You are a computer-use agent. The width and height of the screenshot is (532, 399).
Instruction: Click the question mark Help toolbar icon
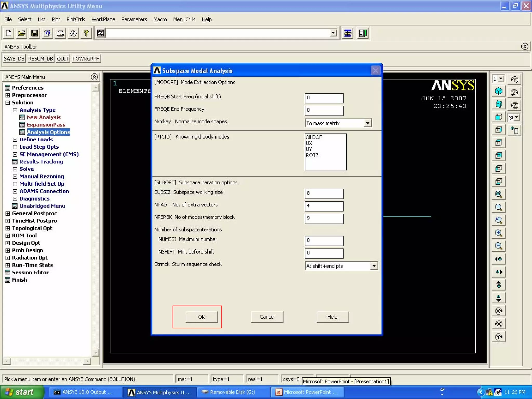point(87,33)
